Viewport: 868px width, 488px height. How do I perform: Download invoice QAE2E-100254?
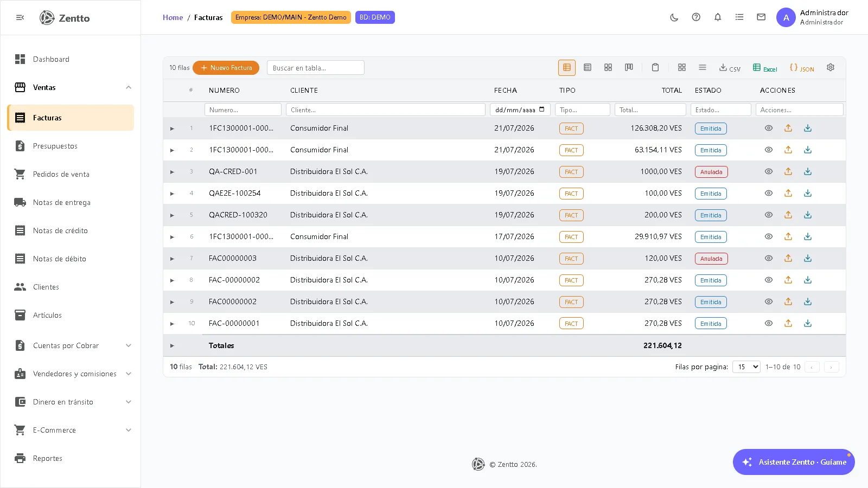pos(808,193)
